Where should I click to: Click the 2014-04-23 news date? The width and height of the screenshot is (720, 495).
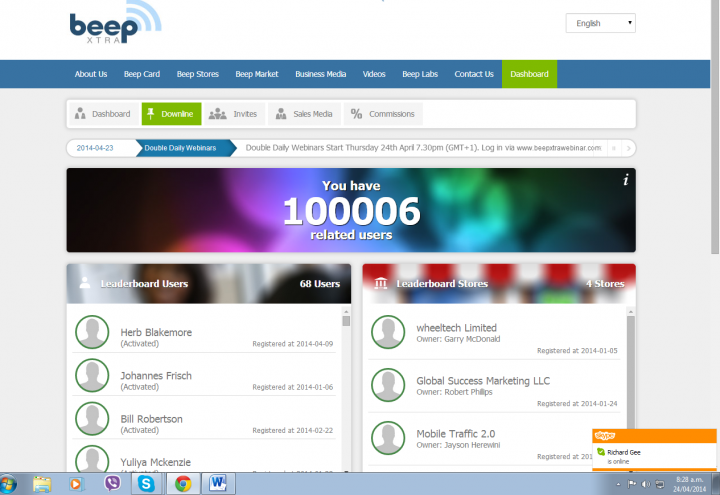click(x=95, y=148)
